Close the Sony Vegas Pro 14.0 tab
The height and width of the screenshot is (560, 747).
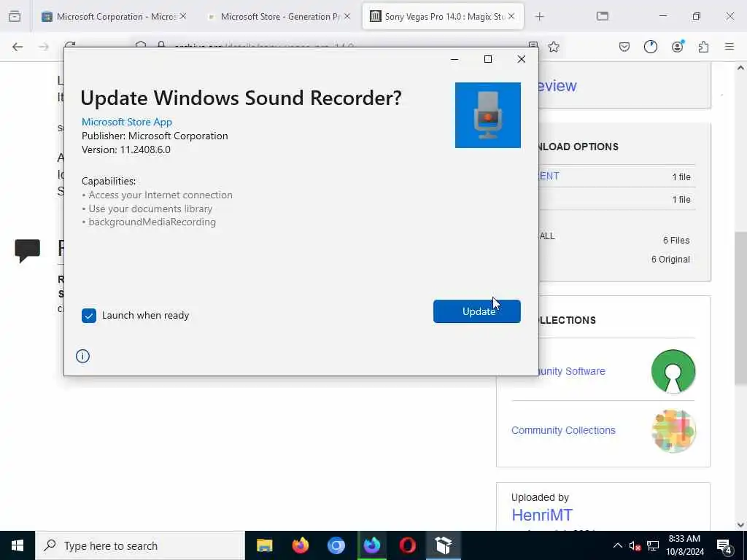point(511,16)
